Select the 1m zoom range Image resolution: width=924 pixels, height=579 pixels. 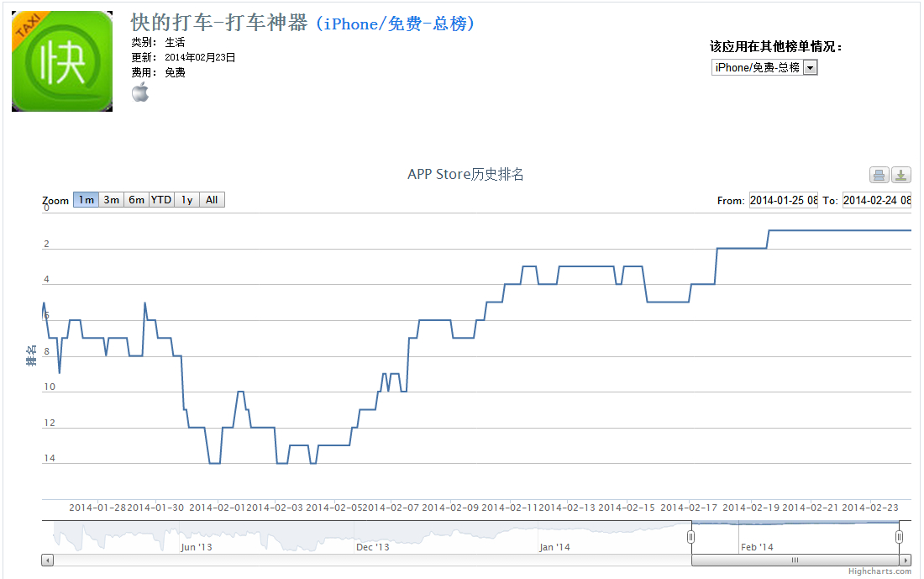click(86, 200)
